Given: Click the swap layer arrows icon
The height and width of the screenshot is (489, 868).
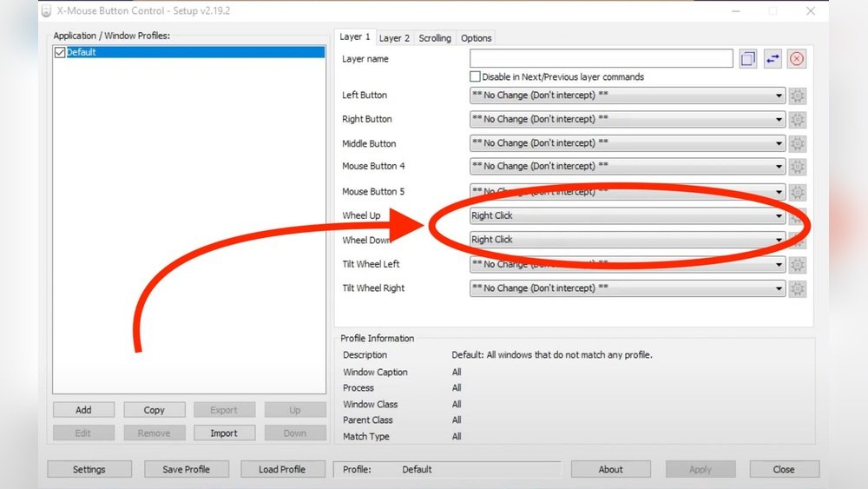Looking at the screenshot, I should pyautogui.click(x=773, y=59).
